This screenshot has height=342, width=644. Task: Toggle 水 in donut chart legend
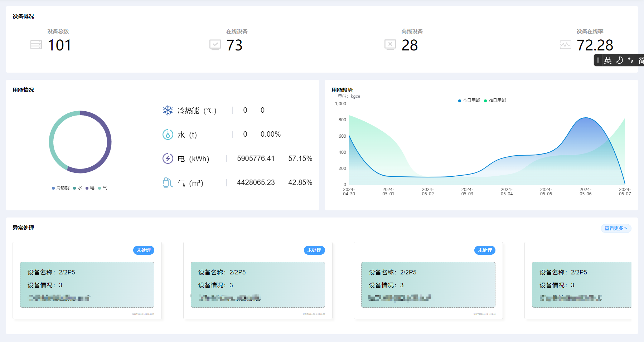[77, 188]
